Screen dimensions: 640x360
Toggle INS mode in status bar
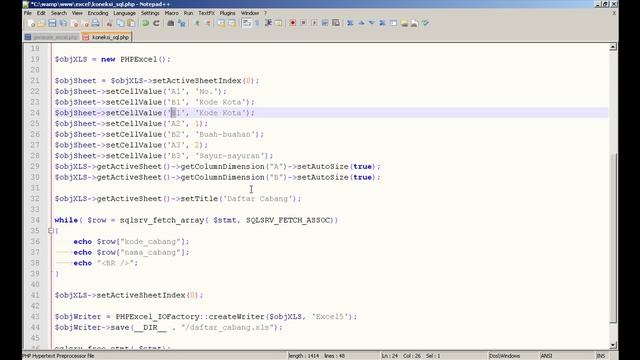click(601, 356)
